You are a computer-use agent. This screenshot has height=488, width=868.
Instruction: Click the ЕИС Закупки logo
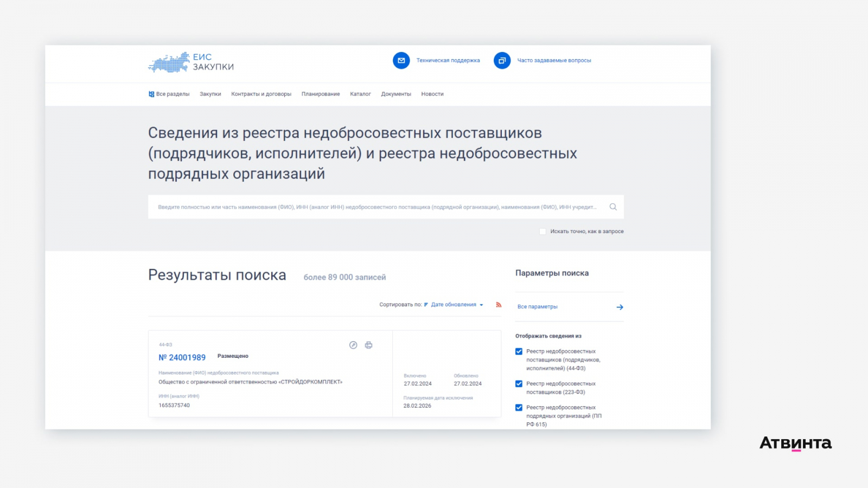pyautogui.click(x=191, y=62)
